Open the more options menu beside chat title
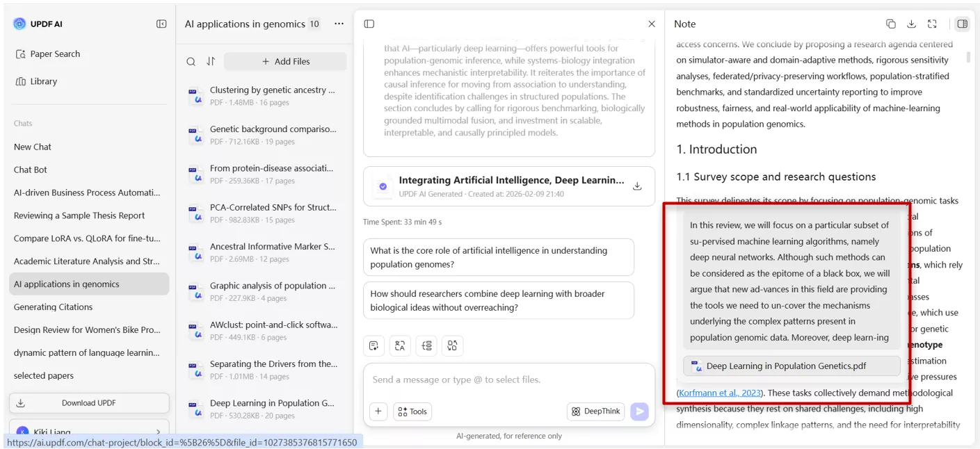 coord(339,24)
